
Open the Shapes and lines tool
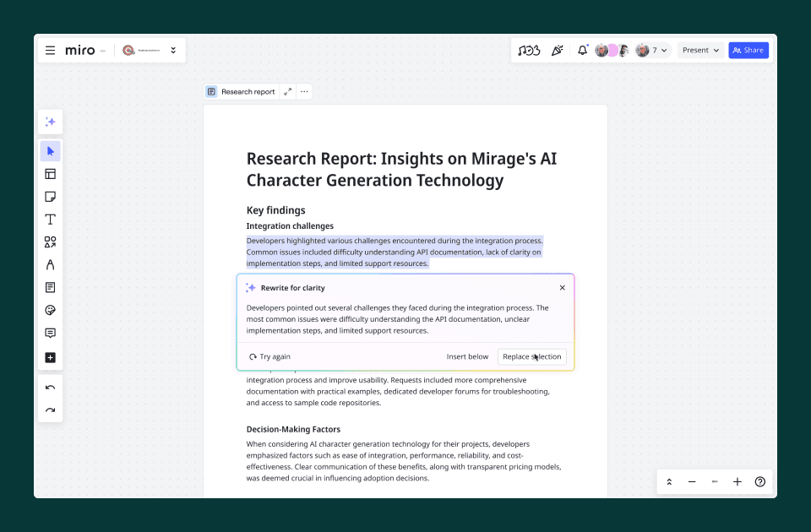pyautogui.click(x=50, y=242)
